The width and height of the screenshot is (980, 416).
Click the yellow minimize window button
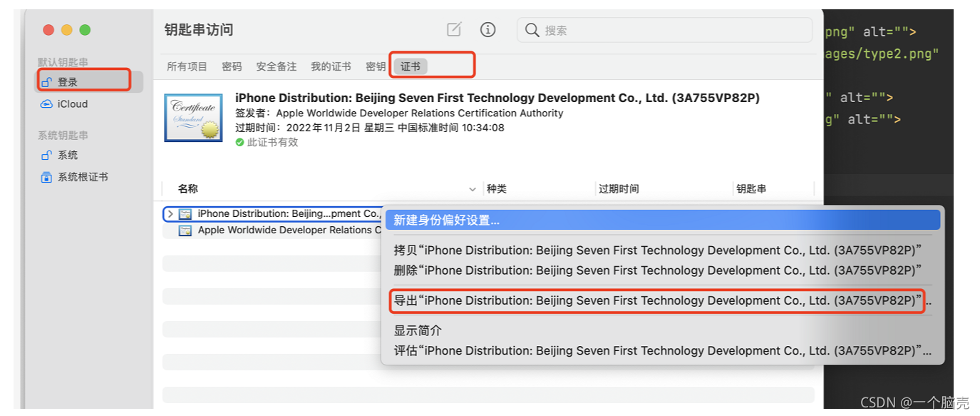click(x=67, y=30)
